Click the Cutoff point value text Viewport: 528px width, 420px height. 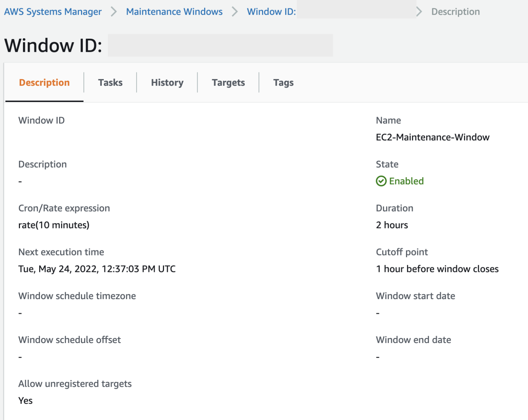tap(437, 269)
